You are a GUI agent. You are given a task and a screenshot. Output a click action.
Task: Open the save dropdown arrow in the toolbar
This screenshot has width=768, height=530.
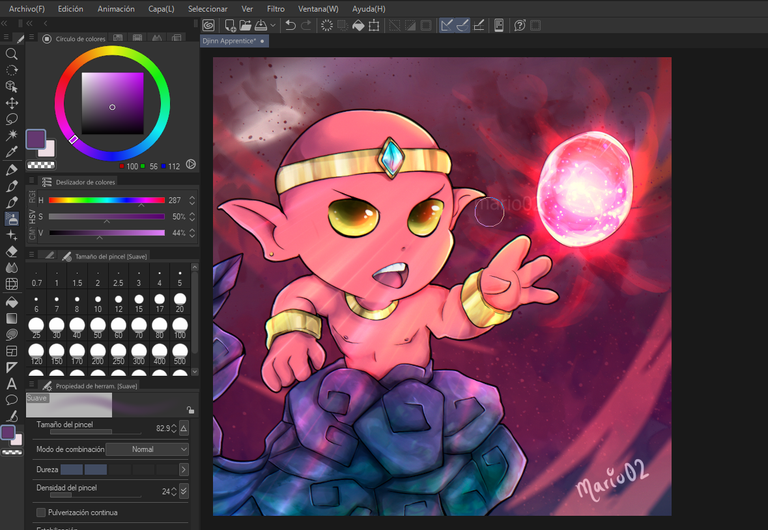click(274, 25)
